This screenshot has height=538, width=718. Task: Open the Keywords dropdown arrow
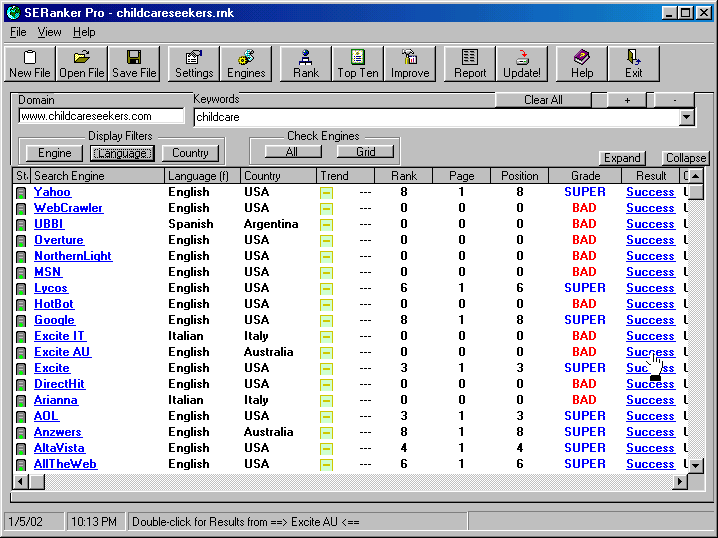coord(686,117)
